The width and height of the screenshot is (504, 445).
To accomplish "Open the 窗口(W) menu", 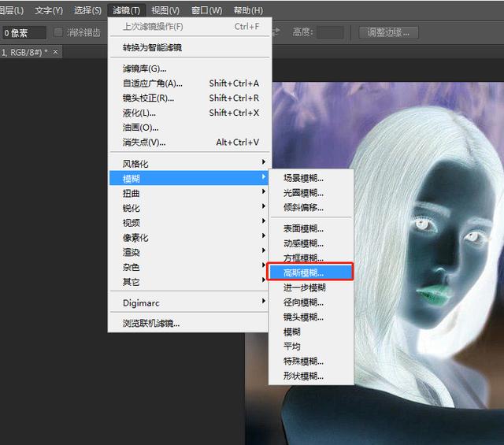I will click(x=206, y=10).
